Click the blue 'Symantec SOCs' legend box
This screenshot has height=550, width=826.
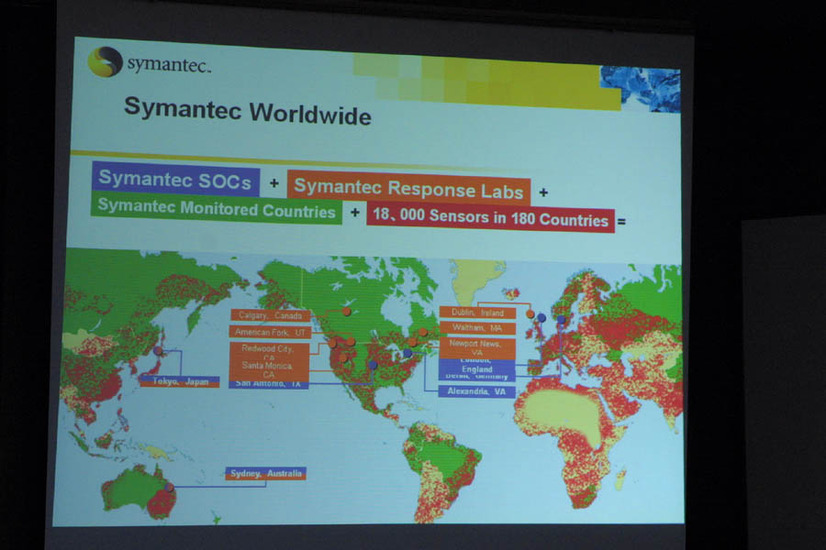tap(175, 179)
